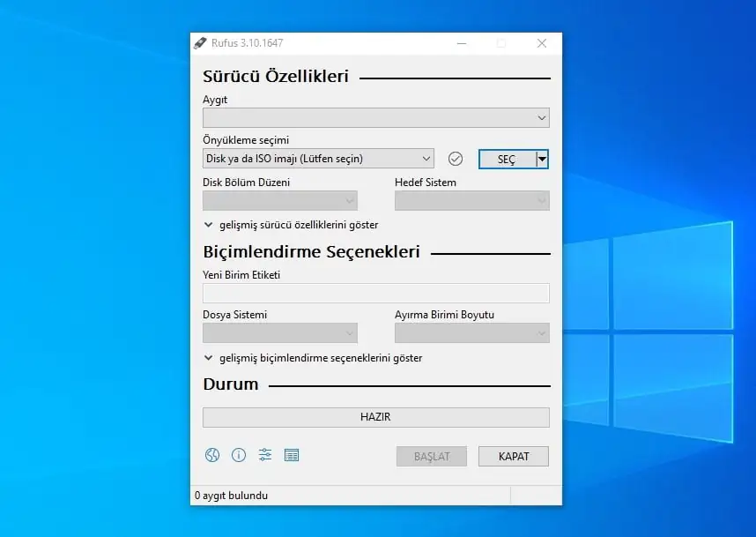The width and height of the screenshot is (756, 537).
Task: Open the Önyükleme seçimi dropdown
Action: 318,159
